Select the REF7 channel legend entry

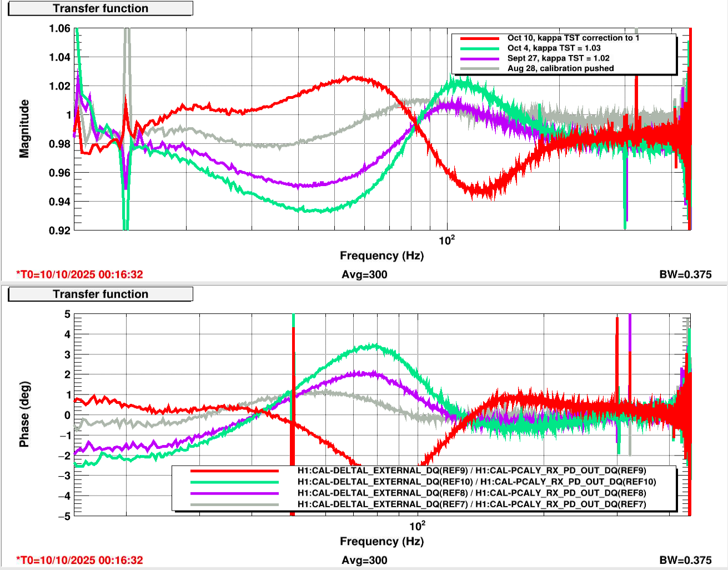tap(471, 504)
